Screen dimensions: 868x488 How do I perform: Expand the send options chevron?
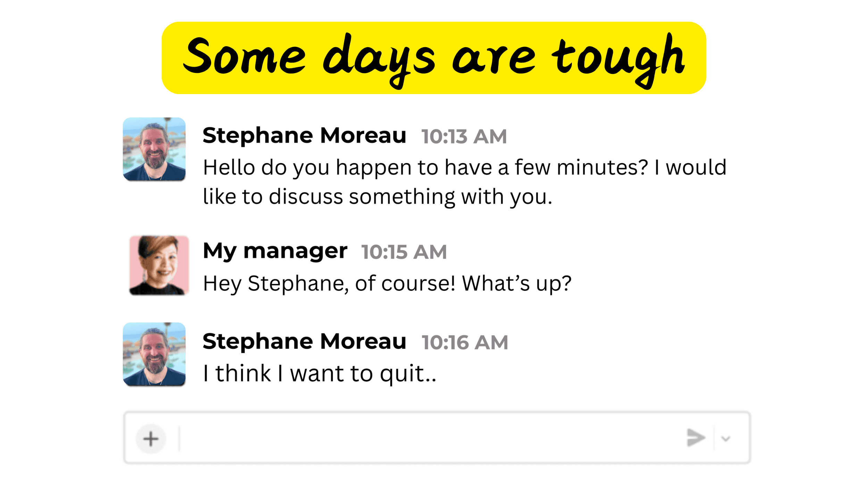click(726, 439)
